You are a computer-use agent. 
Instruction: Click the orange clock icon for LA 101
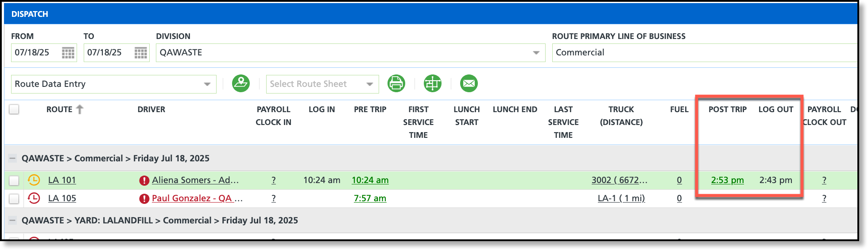(x=34, y=180)
